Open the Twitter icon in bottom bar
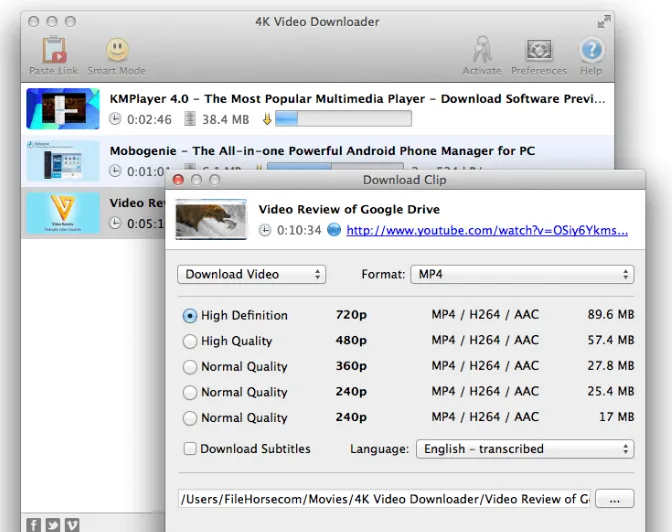 [53, 525]
